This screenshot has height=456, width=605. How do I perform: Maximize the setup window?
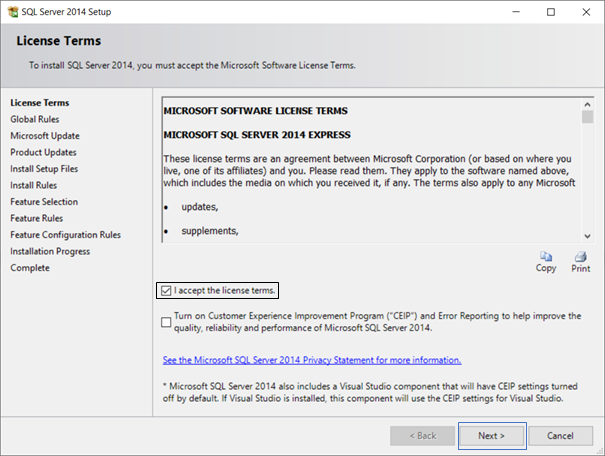551,12
